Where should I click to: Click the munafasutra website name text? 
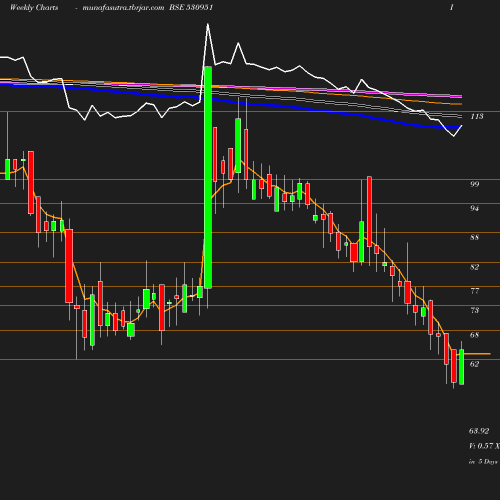tap(123, 8)
